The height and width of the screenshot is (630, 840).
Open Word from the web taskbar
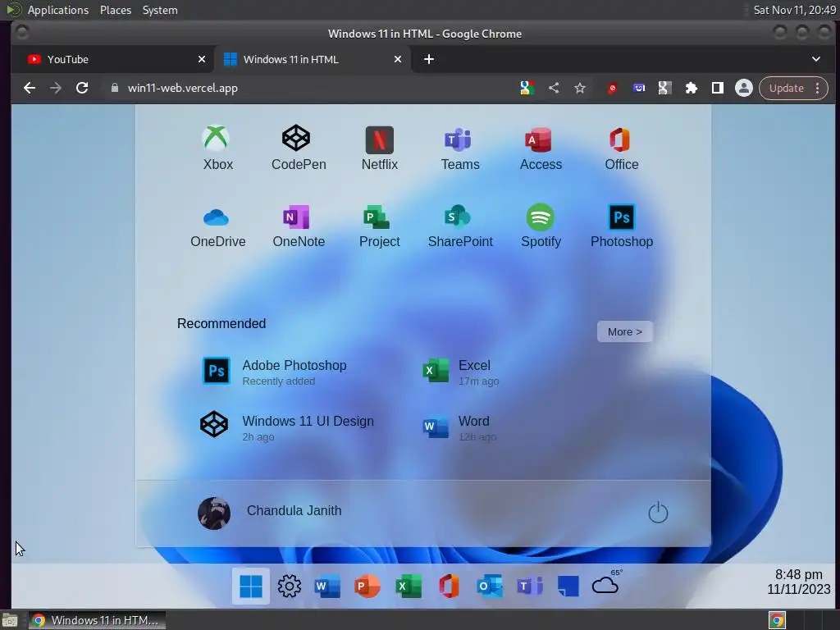pos(328,586)
